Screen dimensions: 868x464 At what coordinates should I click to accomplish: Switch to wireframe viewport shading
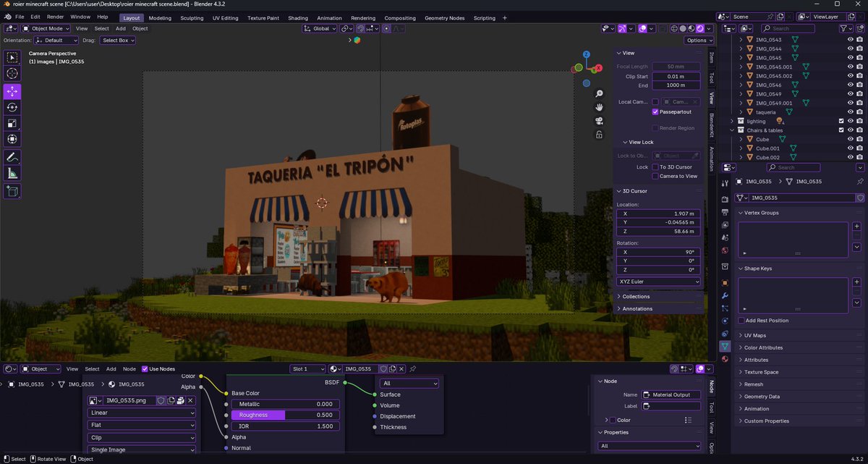674,28
